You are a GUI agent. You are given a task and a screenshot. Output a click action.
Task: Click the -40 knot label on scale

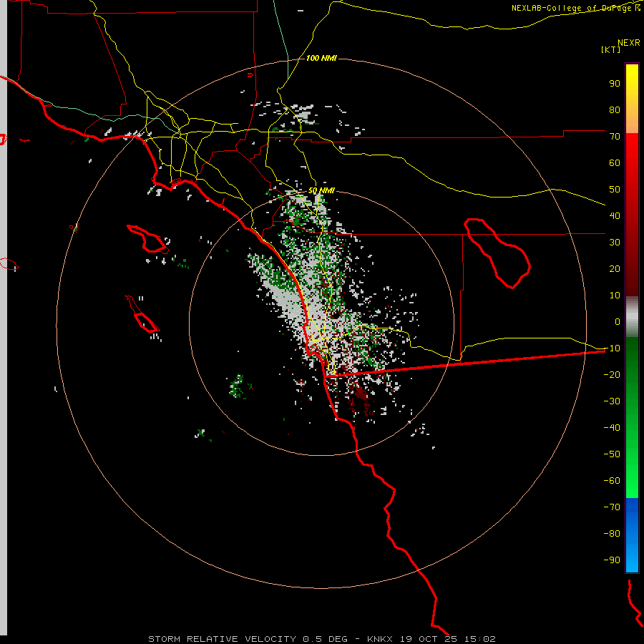point(612,428)
